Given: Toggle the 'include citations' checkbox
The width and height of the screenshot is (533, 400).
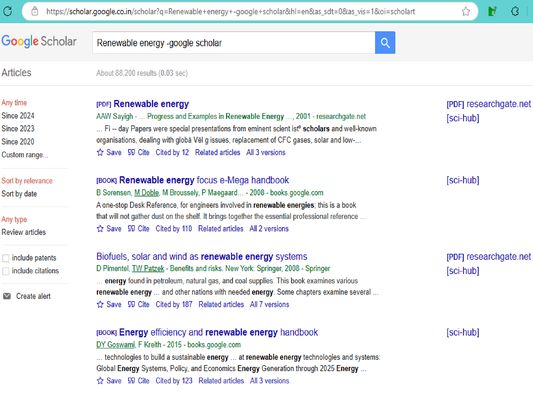Looking at the screenshot, I should click(x=5, y=271).
